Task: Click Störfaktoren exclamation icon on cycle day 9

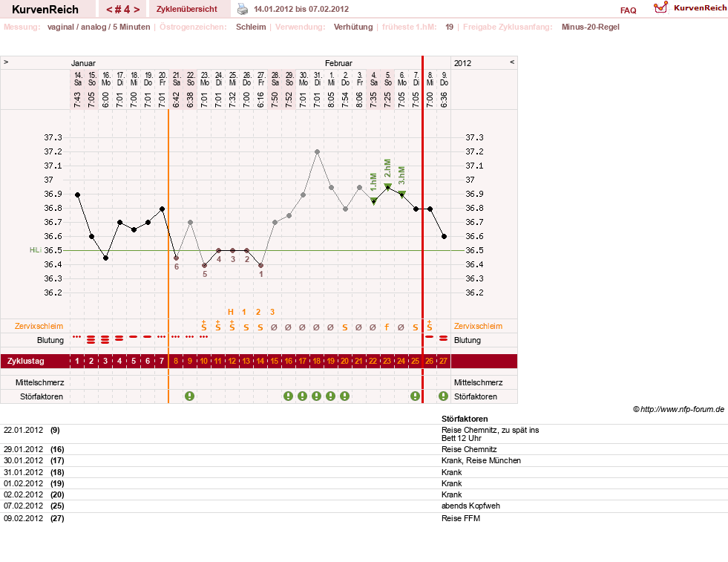Action: pos(189,396)
